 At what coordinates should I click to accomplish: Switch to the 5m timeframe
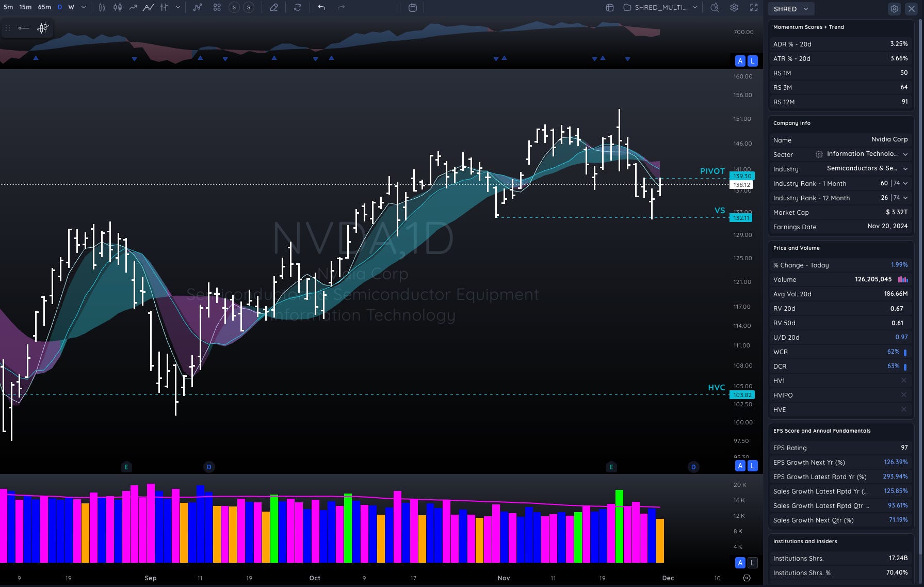click(8, 7)
